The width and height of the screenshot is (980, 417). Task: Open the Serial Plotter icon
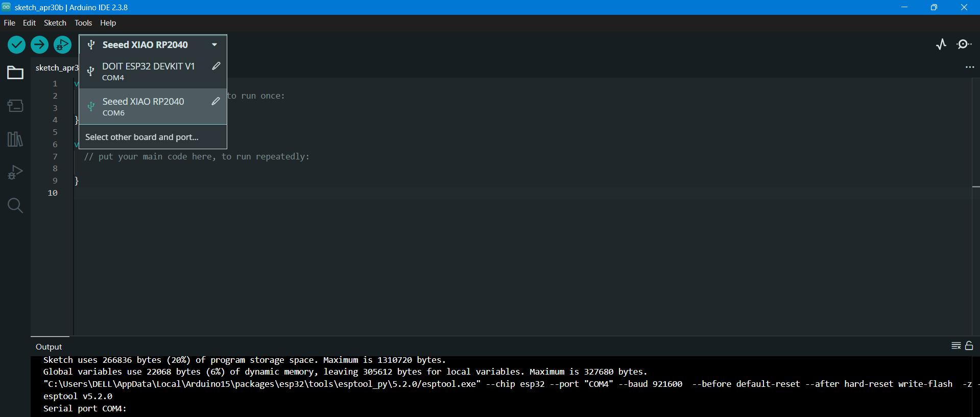pyautogui.click(x=941, y=44)
